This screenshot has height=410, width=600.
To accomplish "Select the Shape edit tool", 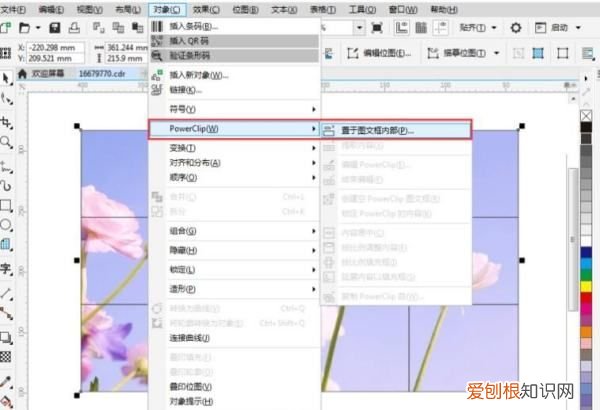I will tap(6, 99).
